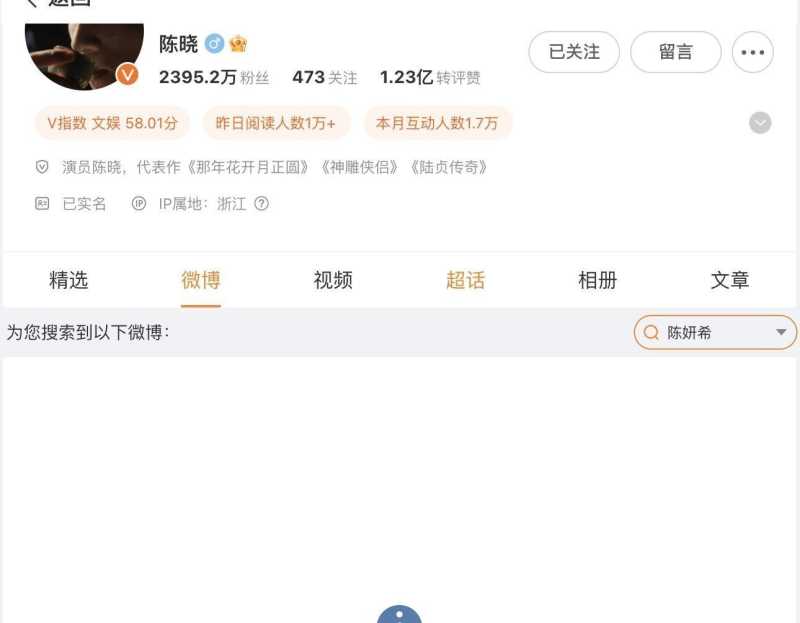Viewport: 800px width, 623px height.
Task: Click the gold crown membership icon
Action: coord(238,44)
